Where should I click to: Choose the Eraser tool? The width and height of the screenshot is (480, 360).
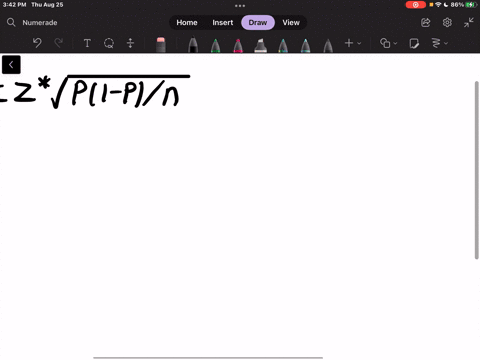pos(161,44)
